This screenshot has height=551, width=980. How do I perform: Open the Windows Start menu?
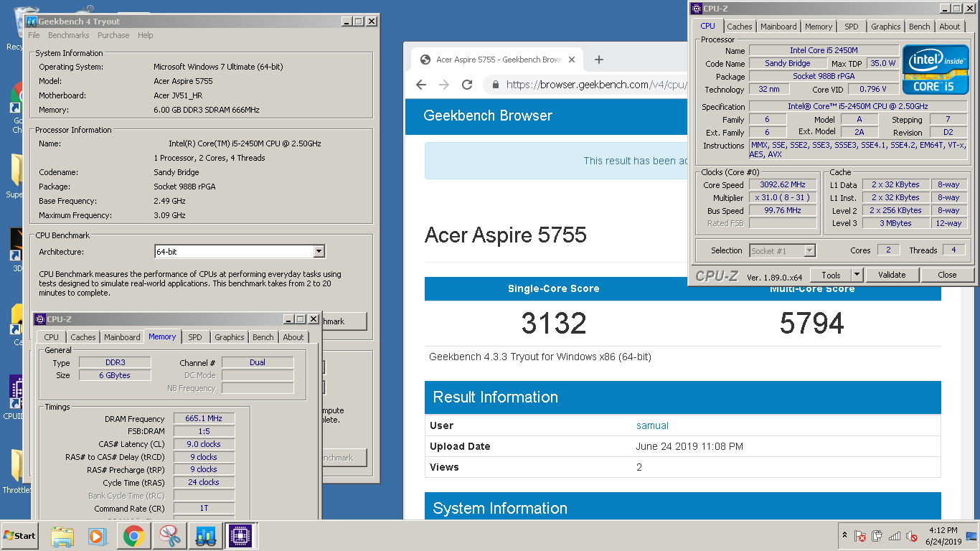tap(20, 535)
